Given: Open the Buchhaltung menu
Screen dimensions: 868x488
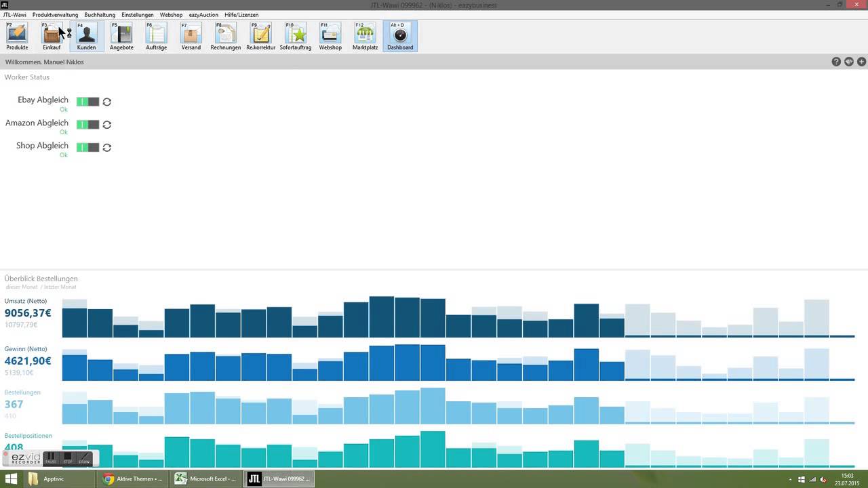Looking at the screenshot, I should pos(100,14).
